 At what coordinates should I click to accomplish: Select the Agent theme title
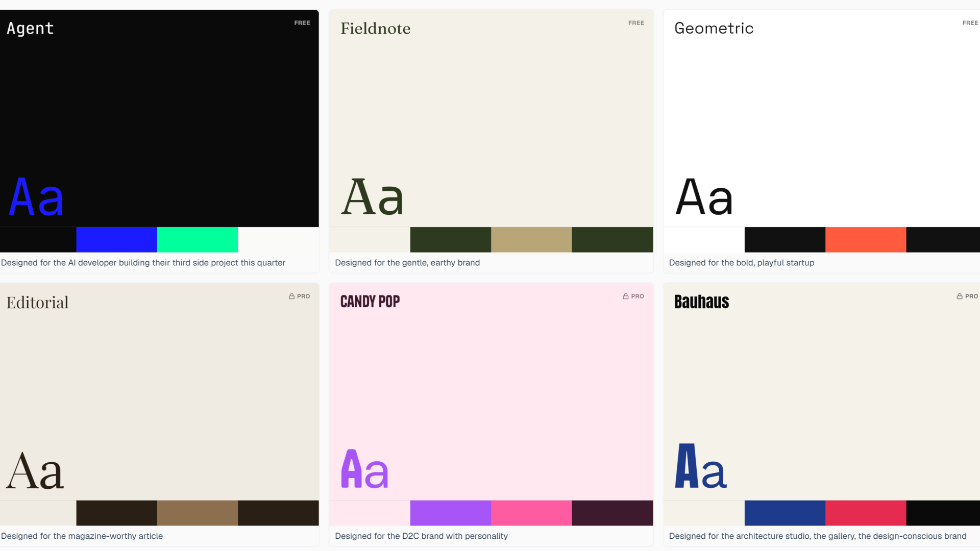point(30,29)
